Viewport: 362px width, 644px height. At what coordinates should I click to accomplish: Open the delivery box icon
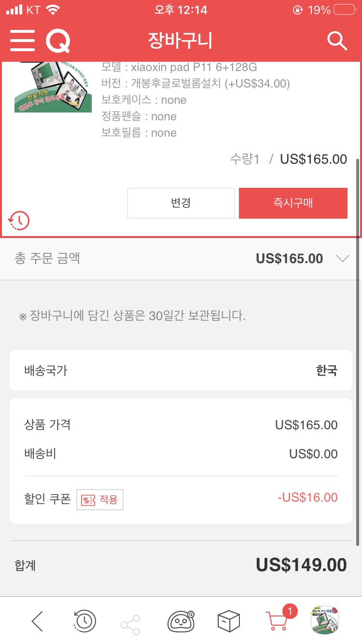[x=228, y=621]
